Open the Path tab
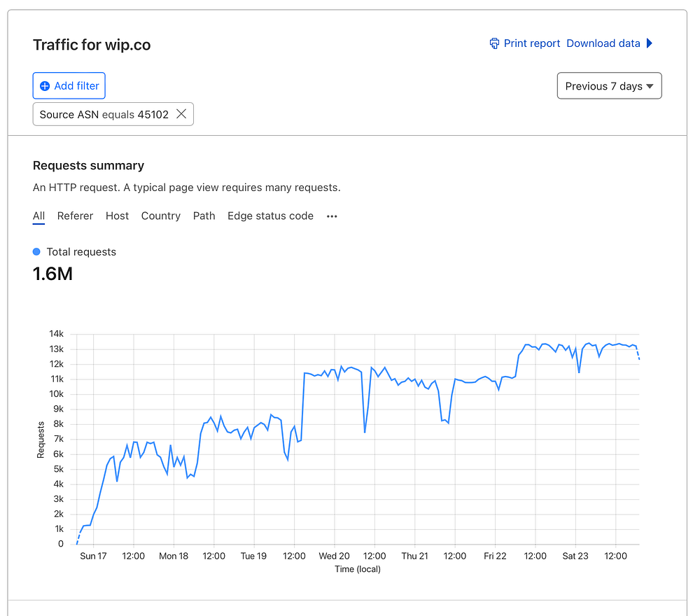700x616 pixels. (204, 216)
